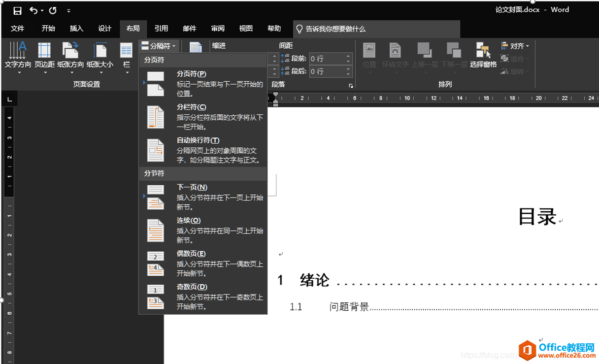Screen dimensions: 599x364
Task: Click the 页边距 margins icon
Action: click(x=44, y=50)
